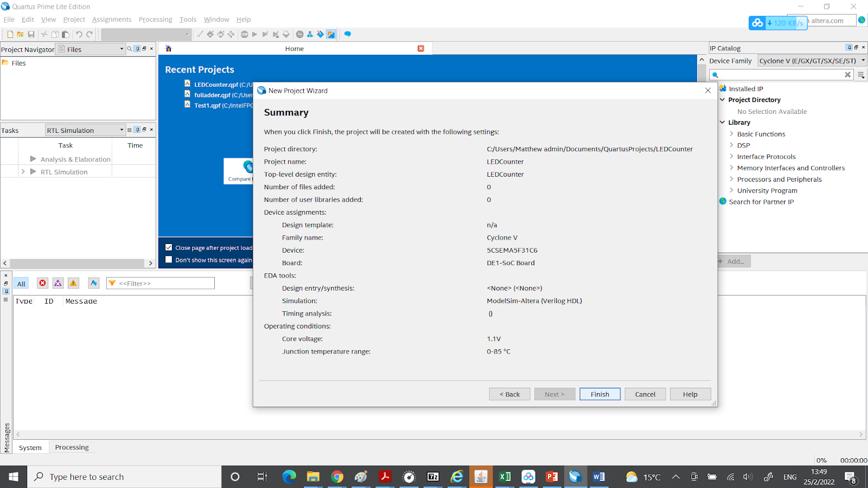Image resolution: width=868 pixels, height=488 pixels.
Task: Toggle pin on IP Catalog panel
Action: (849, 48)
